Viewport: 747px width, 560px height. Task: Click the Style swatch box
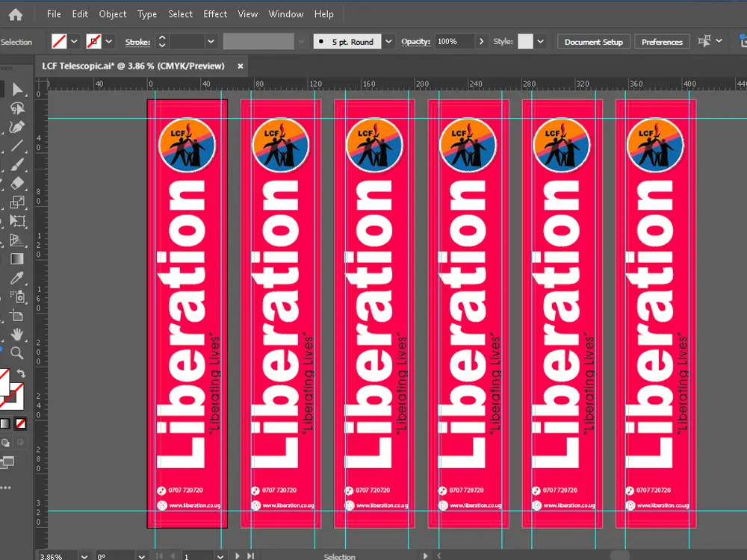525,41
